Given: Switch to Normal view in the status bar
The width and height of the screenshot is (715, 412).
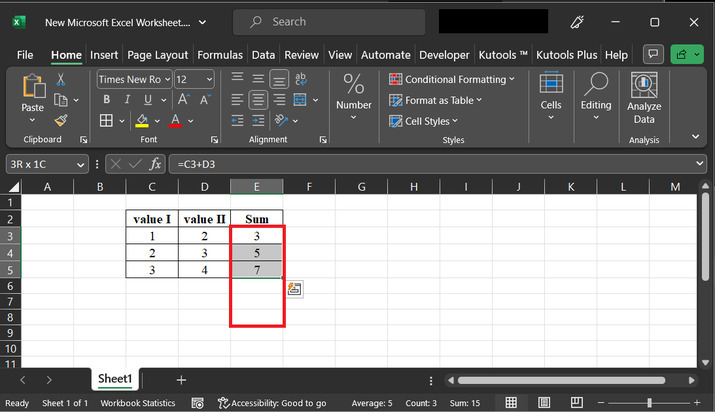Looking at the screenshot, I should pos(511,402).
